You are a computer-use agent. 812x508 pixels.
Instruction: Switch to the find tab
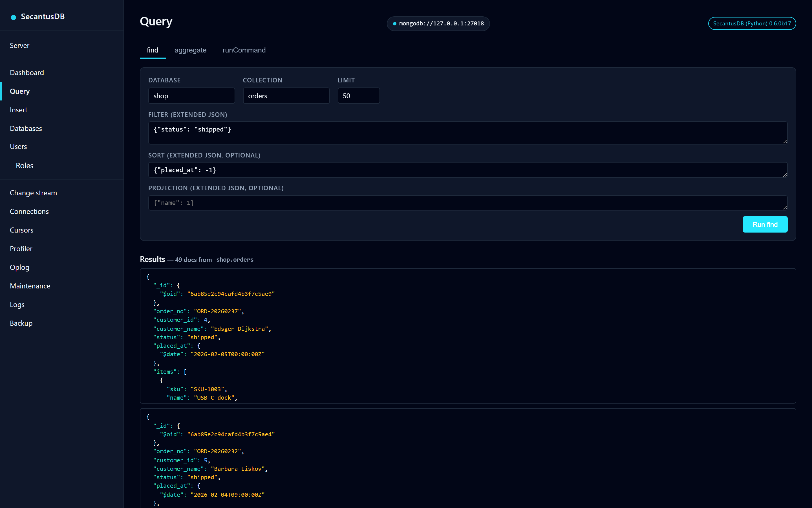(152, 50)
